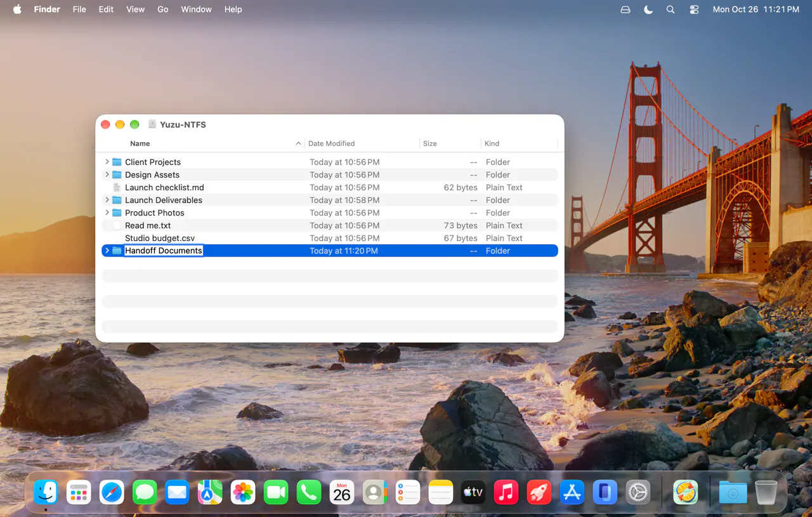Viewport: 812px width, 517px height.
Task: Toggle the Focus moon icon
Action: tap(648, 10)
